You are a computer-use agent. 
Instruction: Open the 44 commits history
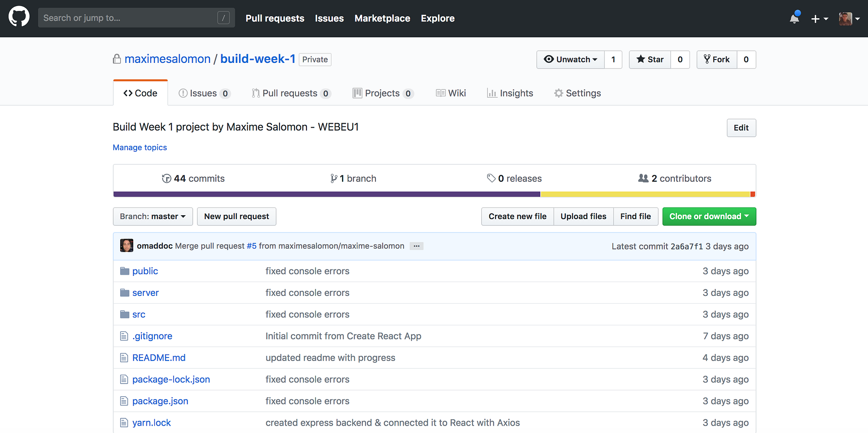[194, 178]
